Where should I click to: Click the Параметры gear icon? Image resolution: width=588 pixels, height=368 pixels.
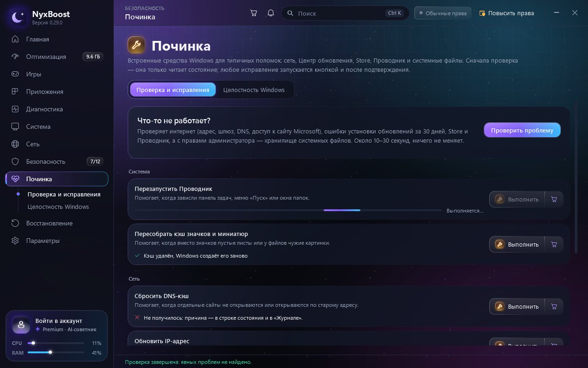[16, 241]
